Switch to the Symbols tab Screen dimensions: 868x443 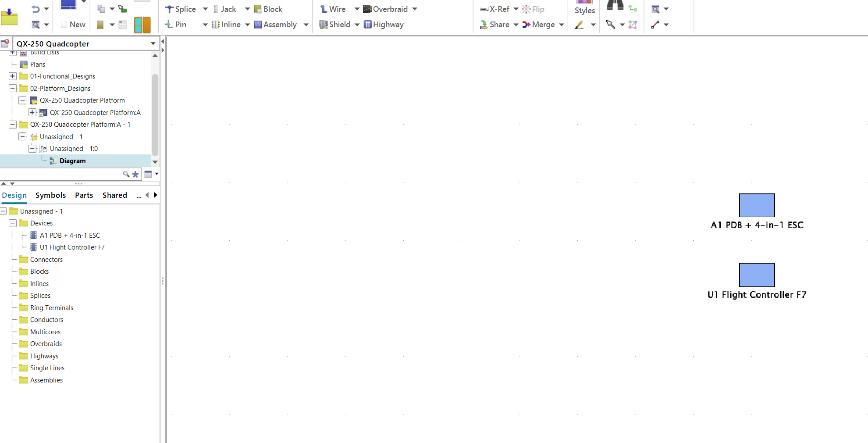[x=50, y=195]
